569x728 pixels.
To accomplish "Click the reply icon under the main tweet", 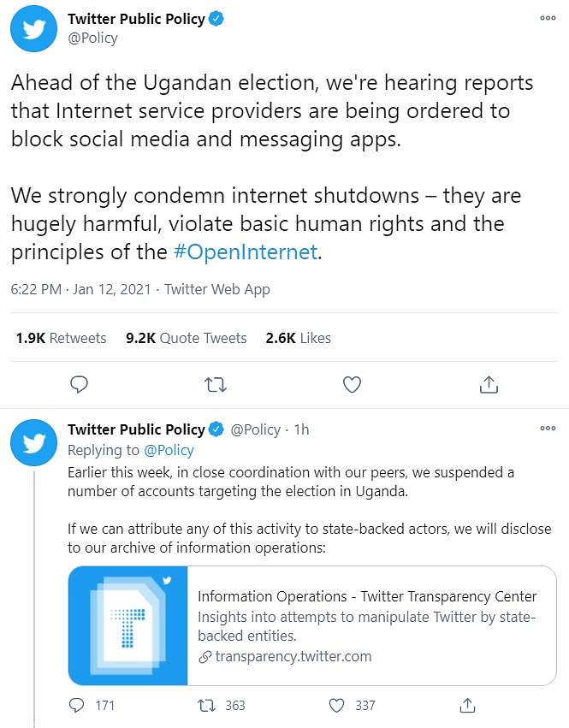I will (x=79, y=384).
